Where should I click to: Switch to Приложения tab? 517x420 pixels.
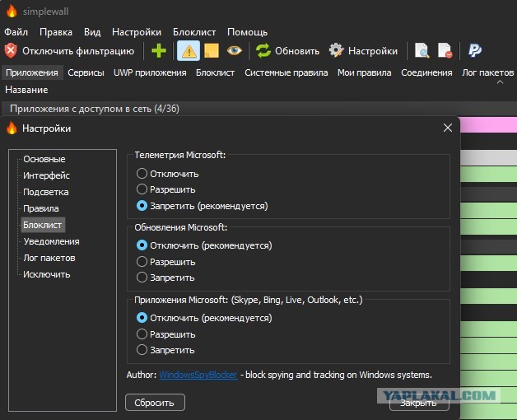pos(32,72)
